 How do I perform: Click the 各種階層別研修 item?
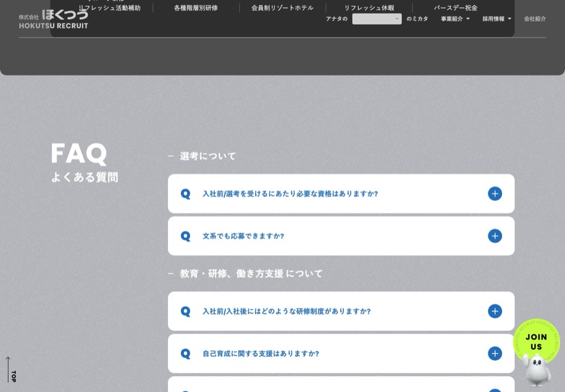pos(196,8)
